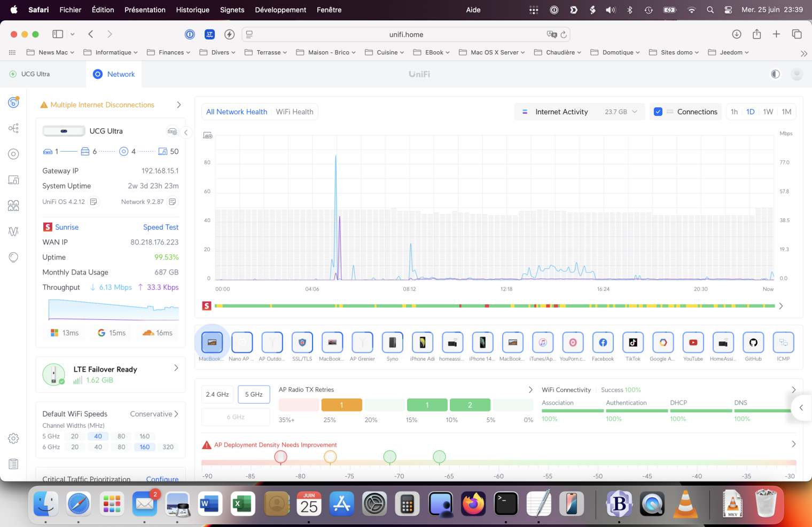The width and height of the screenshot is (812, 527).
Task: Click the SSL/TLS shield icon
Action: (x=302, y=343)
